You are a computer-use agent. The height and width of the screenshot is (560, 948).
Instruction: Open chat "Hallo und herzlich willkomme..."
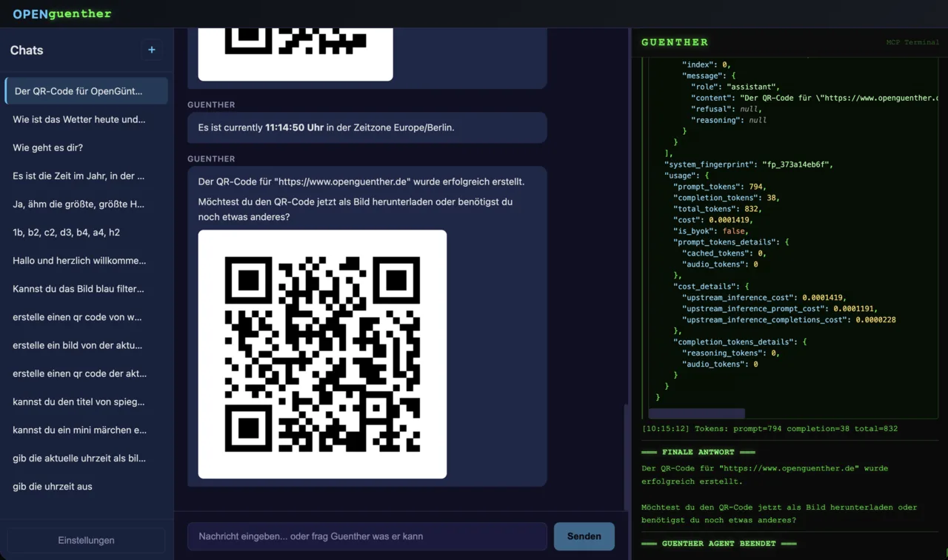pos(87,261)
